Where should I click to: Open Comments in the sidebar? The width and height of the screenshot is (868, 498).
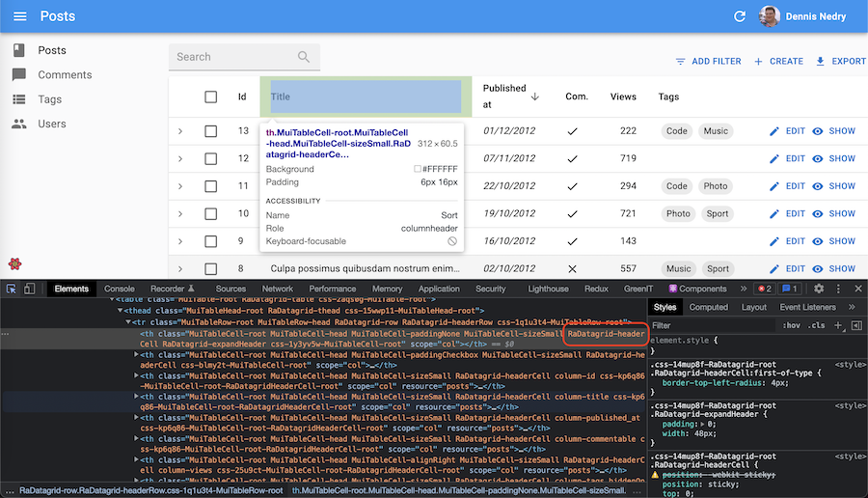(x=65, y=75)
